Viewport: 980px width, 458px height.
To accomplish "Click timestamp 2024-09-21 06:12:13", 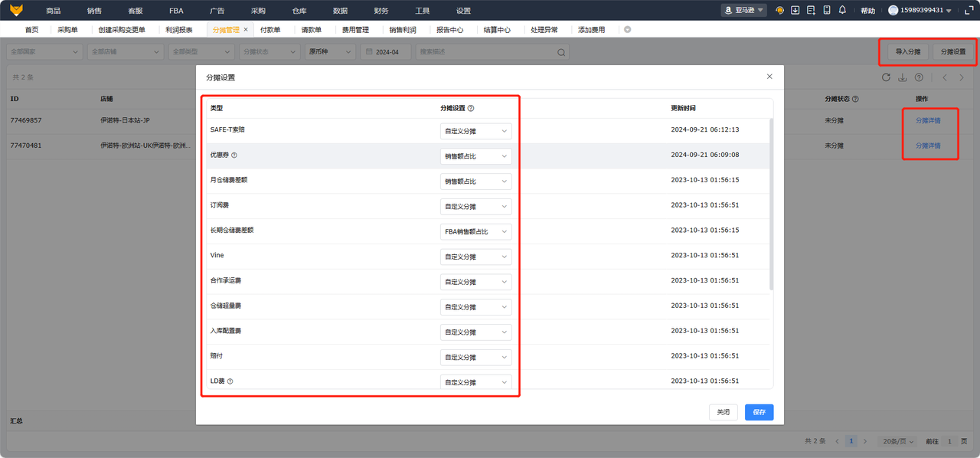I will pos(704,130).
